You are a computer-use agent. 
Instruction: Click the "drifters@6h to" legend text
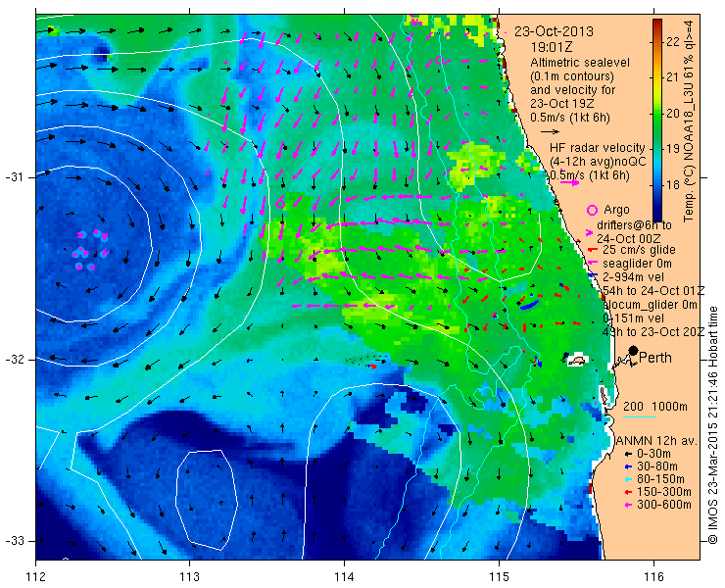pyautogui.click(x=635, y=225)
